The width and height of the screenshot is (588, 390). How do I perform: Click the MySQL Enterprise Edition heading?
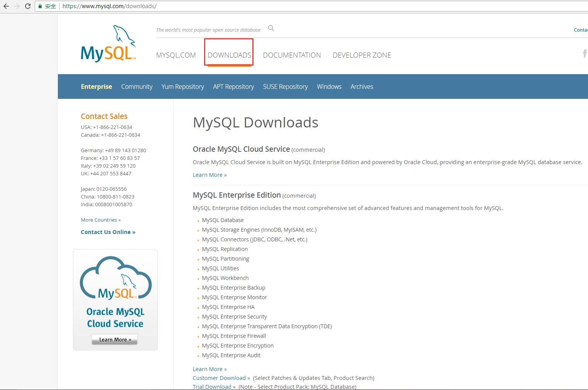[x=237, y=195]
